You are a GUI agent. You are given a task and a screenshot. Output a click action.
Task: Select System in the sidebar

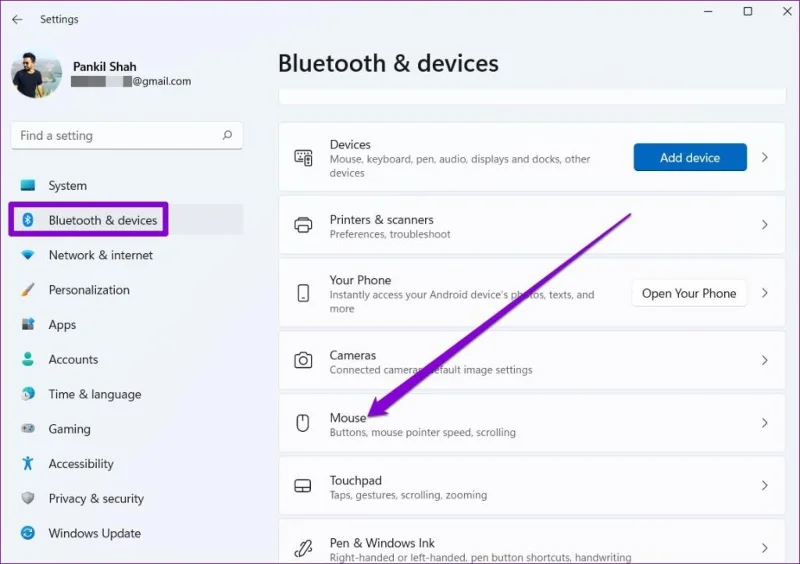coord(127,185)
